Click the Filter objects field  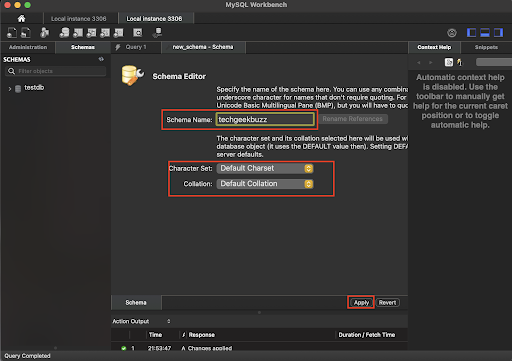click(x=55, y=71)
